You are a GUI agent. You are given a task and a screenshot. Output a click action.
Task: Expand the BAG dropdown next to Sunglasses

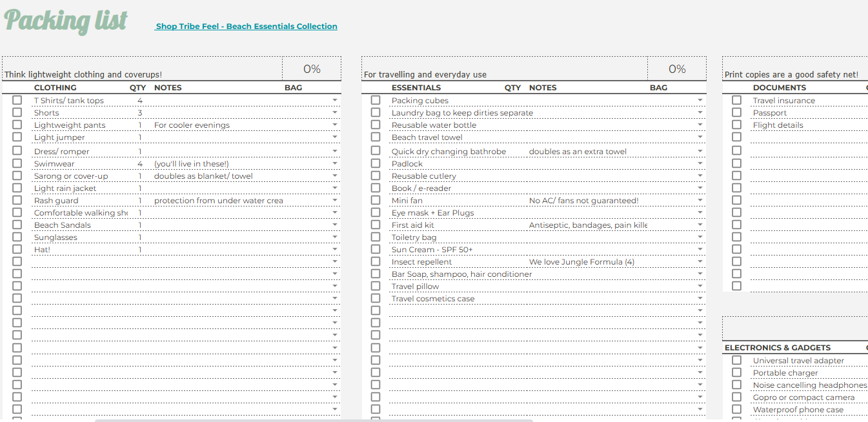pyautogui.click(x=334, y=237)
